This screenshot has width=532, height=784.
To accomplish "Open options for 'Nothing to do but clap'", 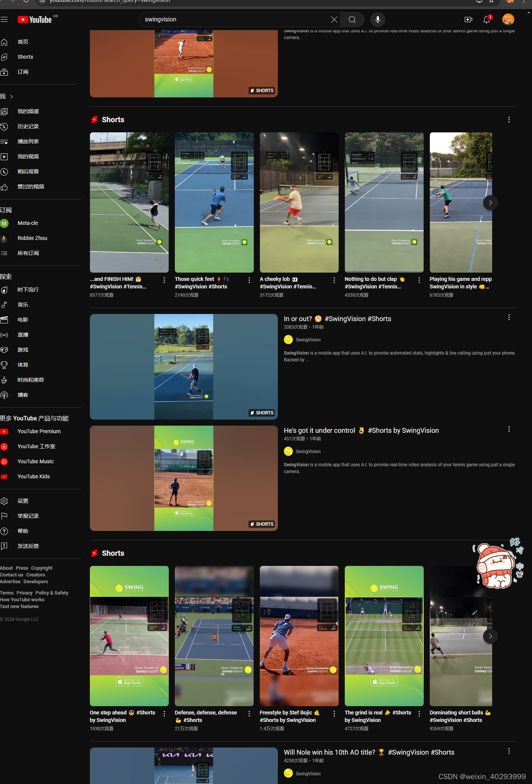I will (419, 280).
